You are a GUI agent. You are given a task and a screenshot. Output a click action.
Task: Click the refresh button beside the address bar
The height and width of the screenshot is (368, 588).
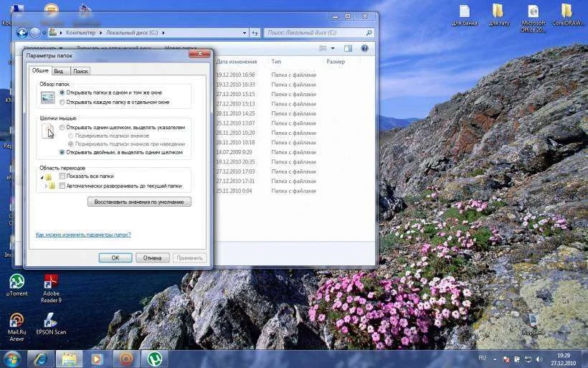(x=255, y=33)
